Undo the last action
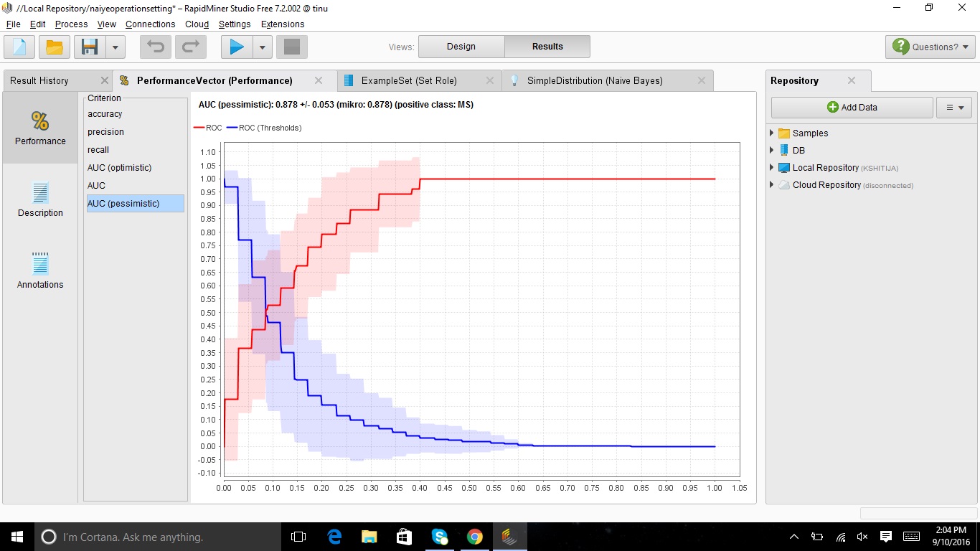Image resolution: width=980 pixels, height=551 pixels. point(155,47)
